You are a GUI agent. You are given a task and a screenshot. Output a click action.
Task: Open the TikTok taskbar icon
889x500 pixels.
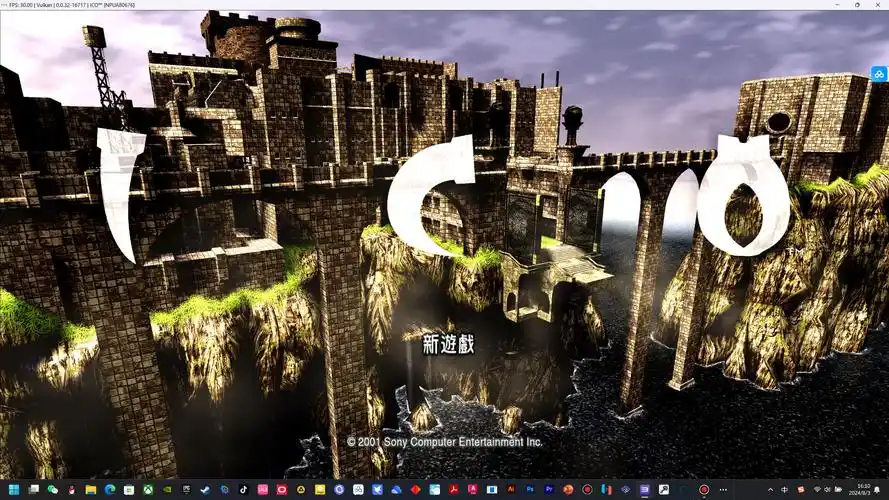coord(244,489)
